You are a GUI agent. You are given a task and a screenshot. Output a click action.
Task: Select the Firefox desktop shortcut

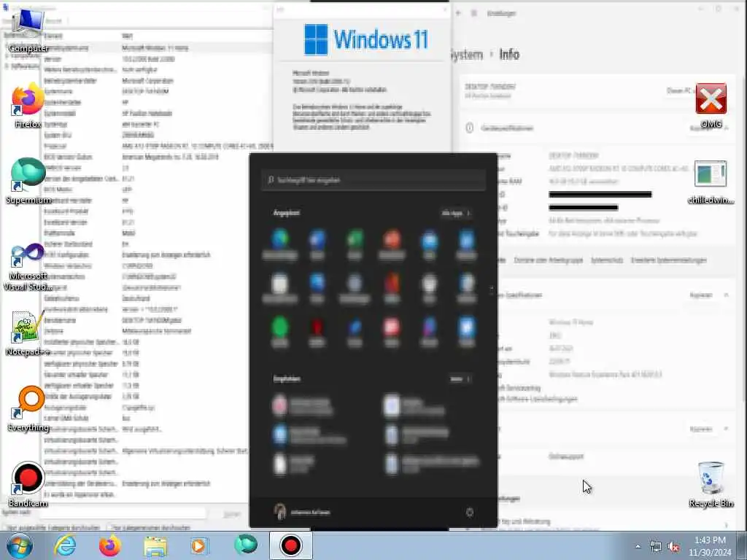(28, 106)
